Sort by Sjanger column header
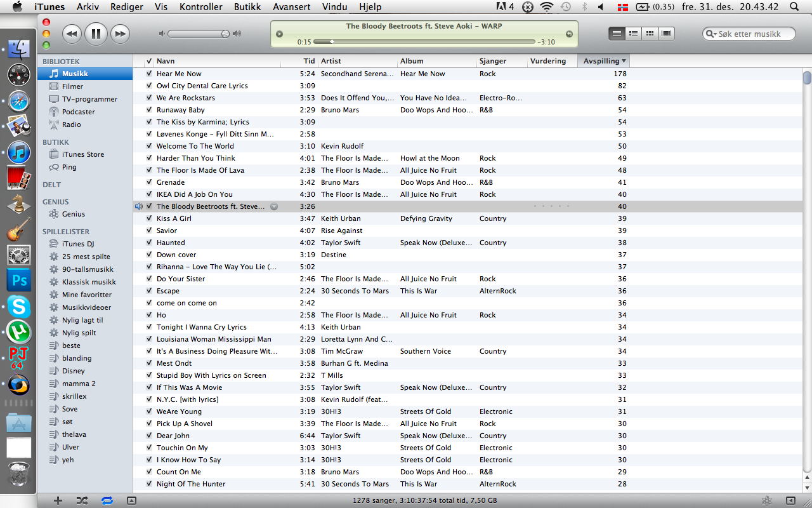812x508 pixels. tap(502, 61)
